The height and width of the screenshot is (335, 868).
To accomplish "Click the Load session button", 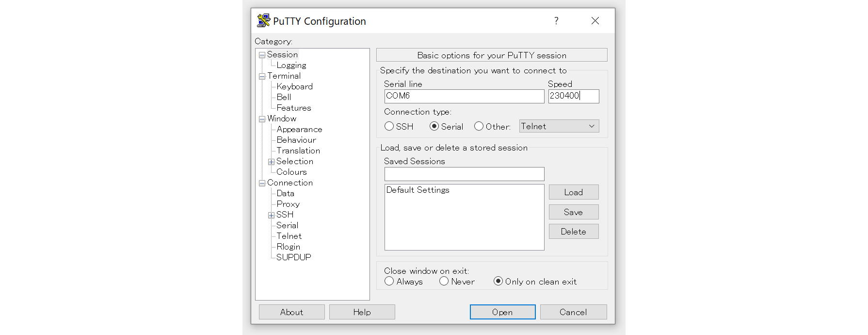I will coord(573,192).
